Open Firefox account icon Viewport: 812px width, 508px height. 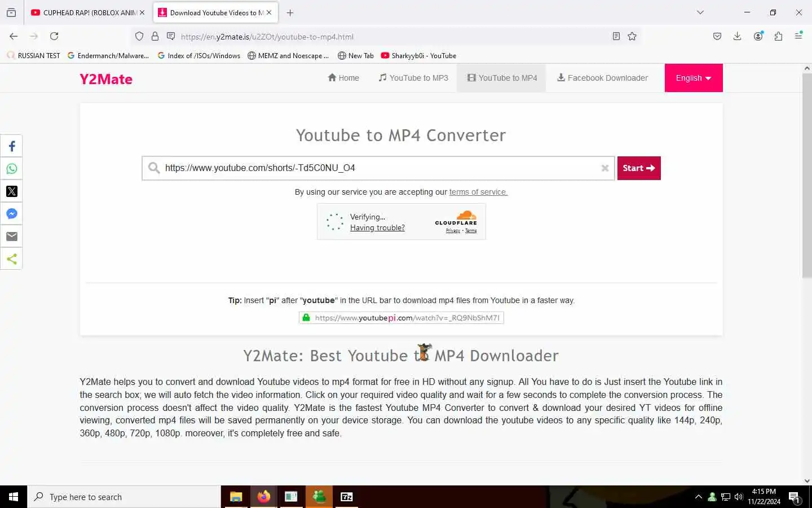[758, 36]
